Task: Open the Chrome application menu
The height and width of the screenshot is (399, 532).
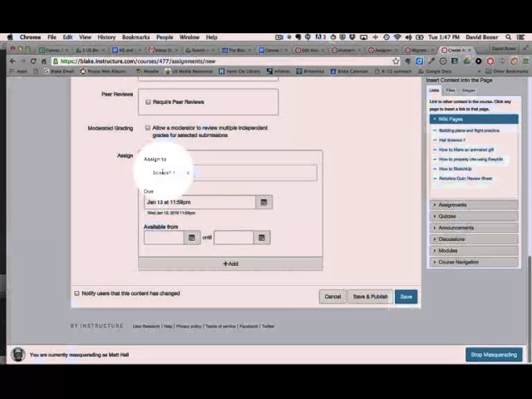Action: 30,37
